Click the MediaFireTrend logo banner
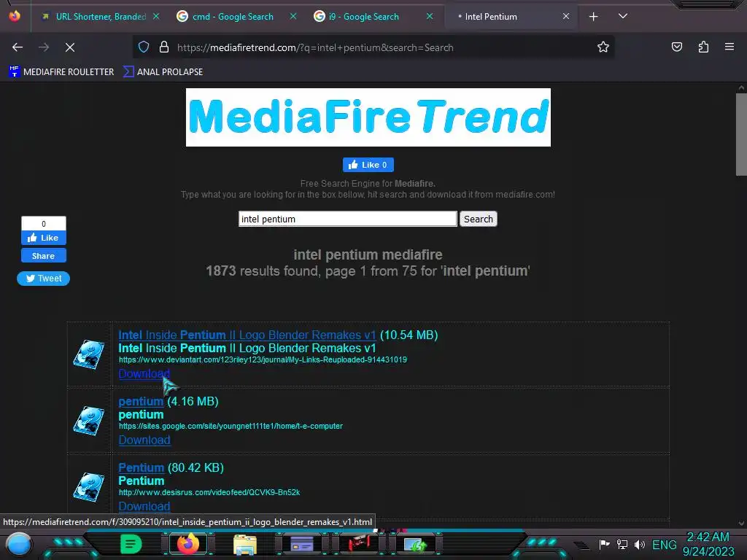747x560 pixels. click(368, 117)
